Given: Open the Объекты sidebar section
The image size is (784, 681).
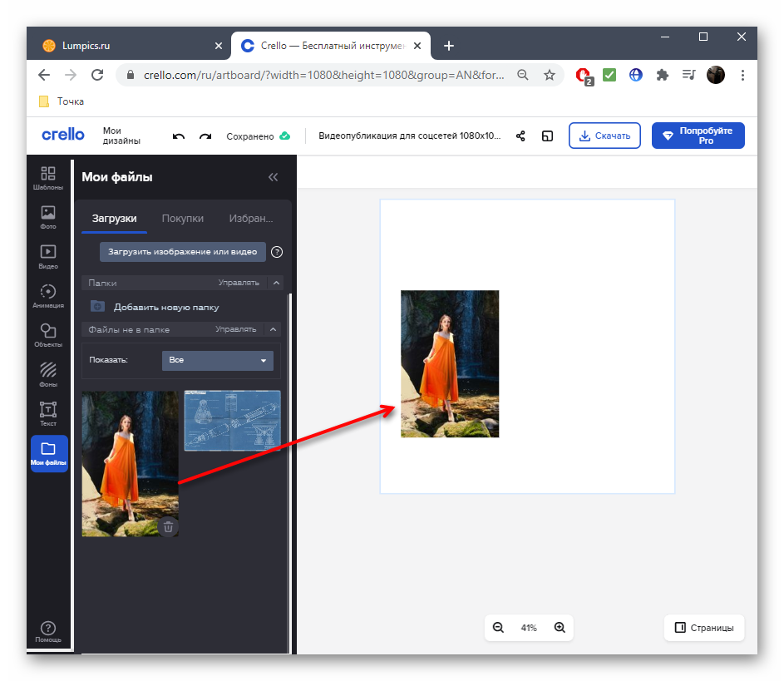Looking at the screenshot, I should [x=48, y=334].
